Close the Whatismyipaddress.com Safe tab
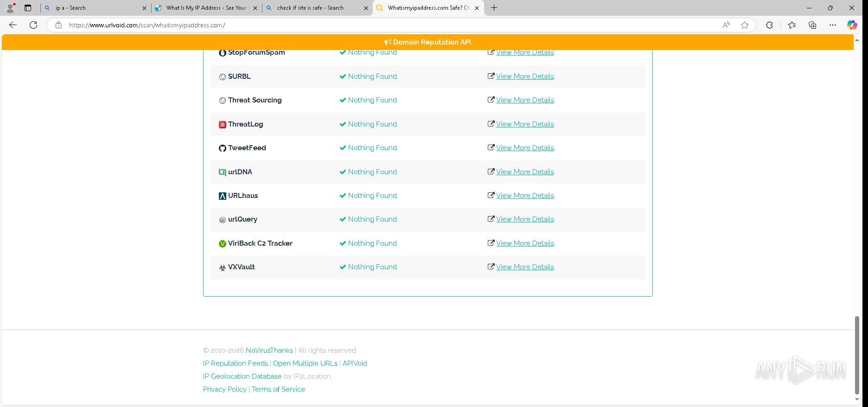Image resolution: width=868 pixels, height=407 pixels. [x=477, y=8]
